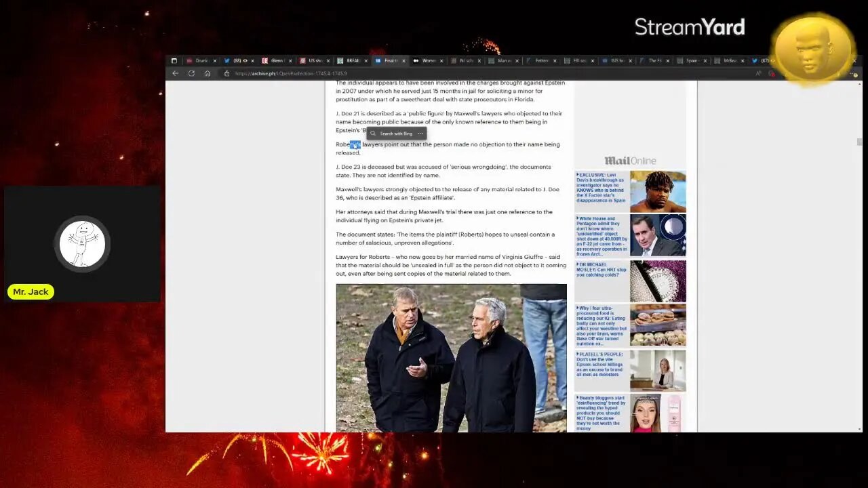This screenshot has width=868, height=488.
Task: Click the scrollbar down arrow at bottom
Action: coord(859,429)
